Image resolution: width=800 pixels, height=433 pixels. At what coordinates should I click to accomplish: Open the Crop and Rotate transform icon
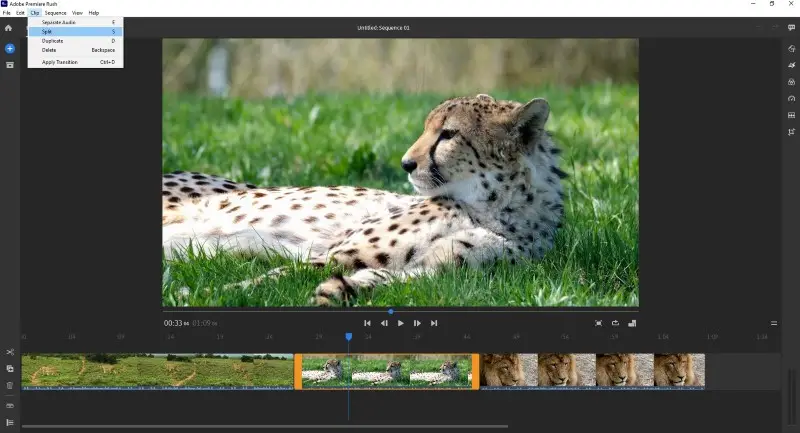(x=791, y=132)
